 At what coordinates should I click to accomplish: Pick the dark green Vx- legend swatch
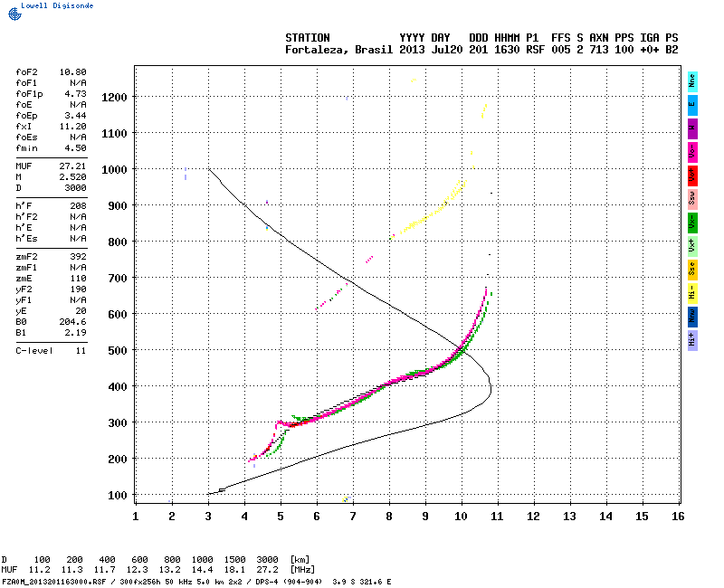[692, 223]
